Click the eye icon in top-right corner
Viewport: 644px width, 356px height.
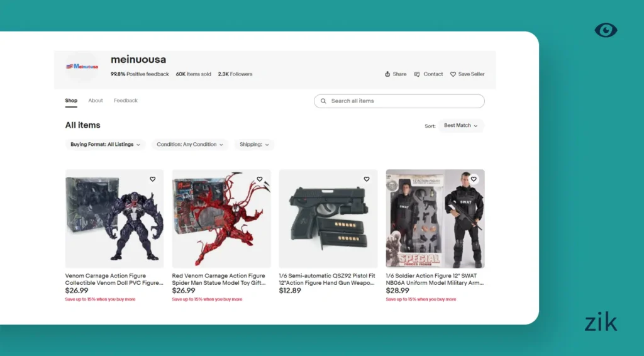click(x=606, y=30)
